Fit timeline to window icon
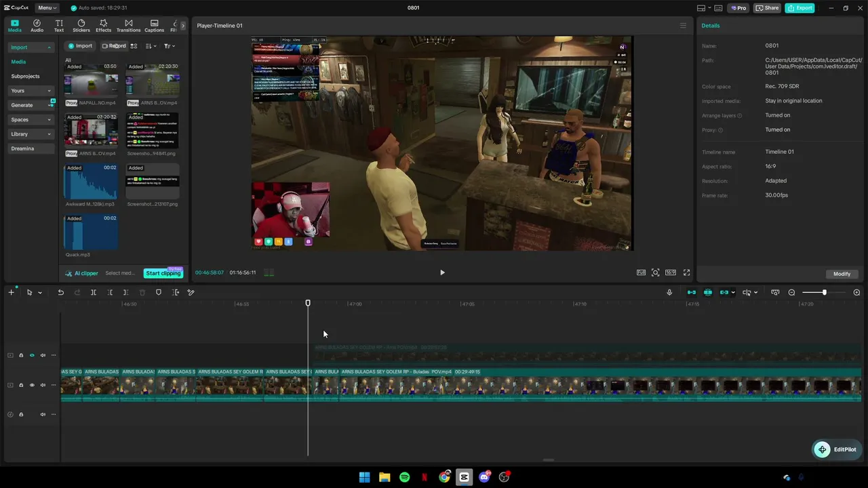The width and height of the screenshot is (868, 488). [x=775, y=292]
